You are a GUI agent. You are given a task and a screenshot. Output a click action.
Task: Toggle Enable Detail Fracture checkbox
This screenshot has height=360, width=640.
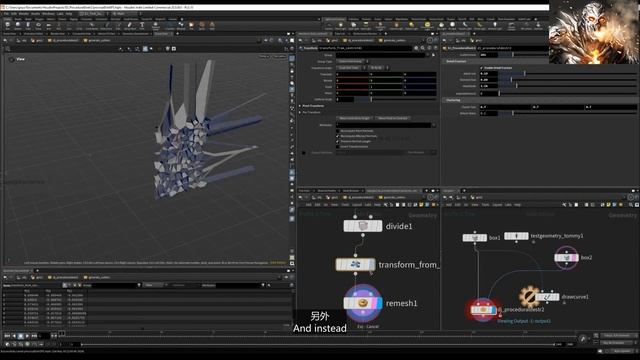coord(482,68)
